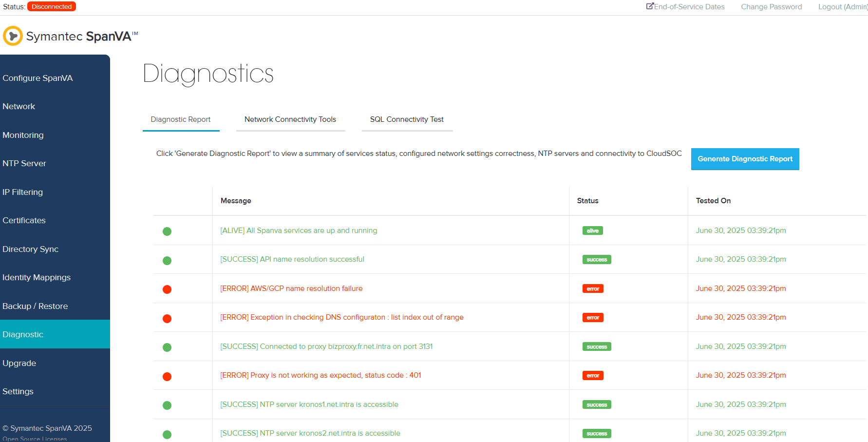Click the 'alive' status badge

click(592, 231)
